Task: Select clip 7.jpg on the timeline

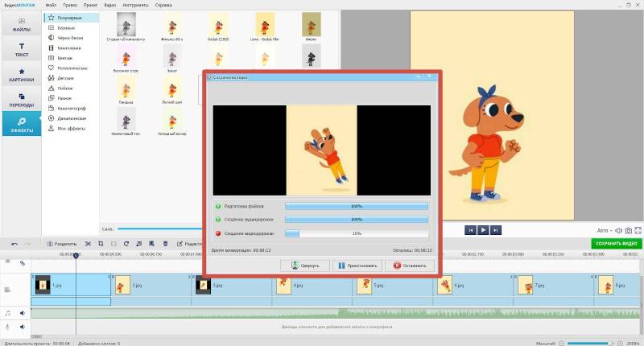Action: (554, 286)
